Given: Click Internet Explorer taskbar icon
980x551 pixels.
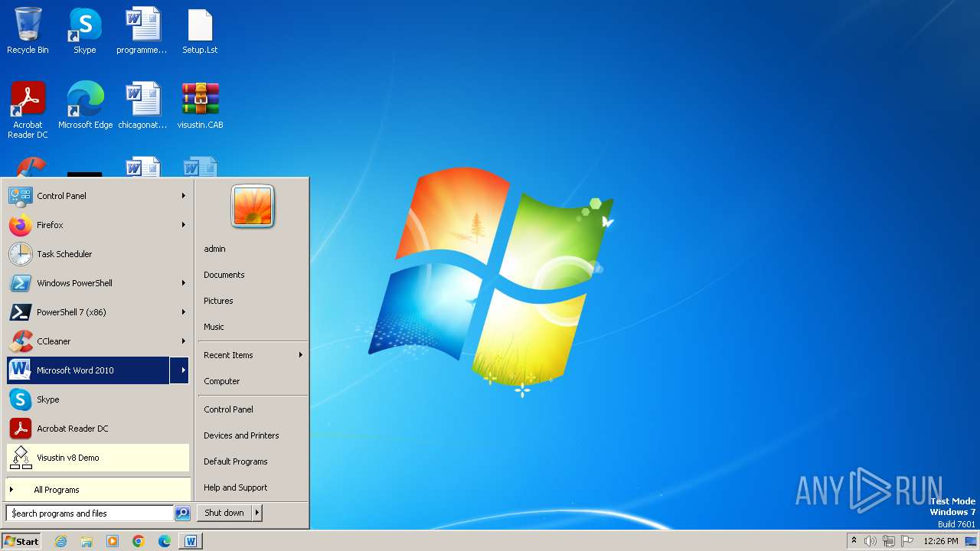Looking at the screenshot, I should pos(61,541).
